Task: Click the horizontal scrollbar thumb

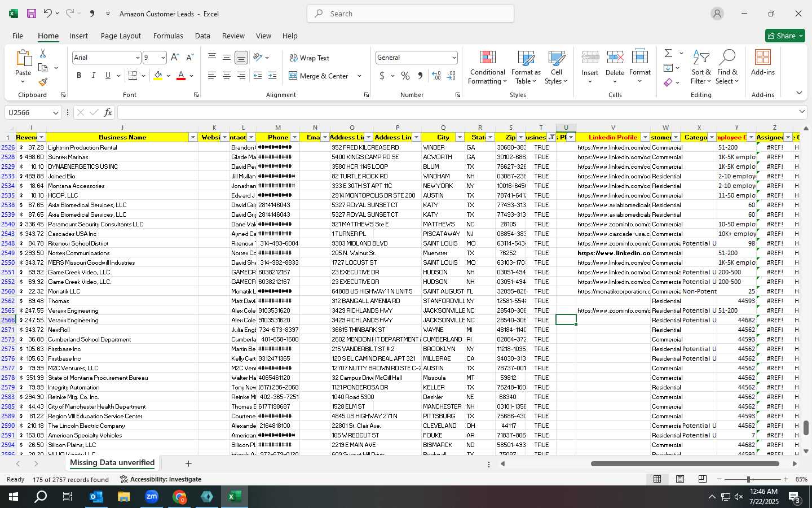Action: 685,464
